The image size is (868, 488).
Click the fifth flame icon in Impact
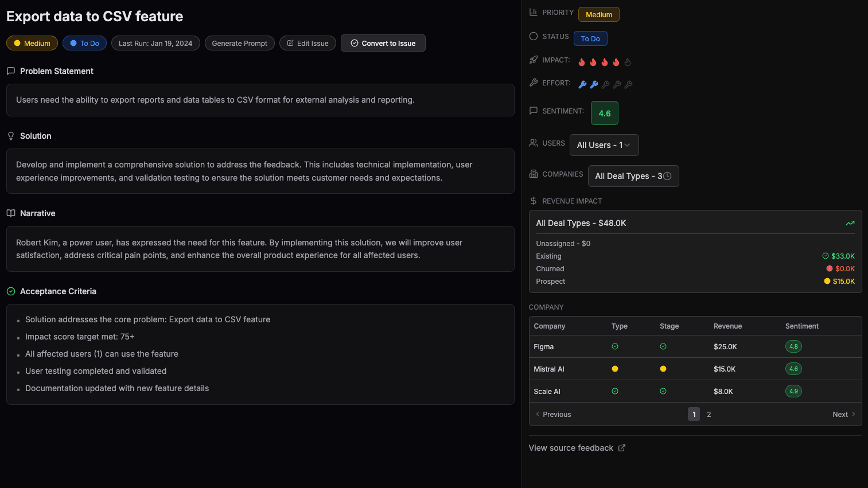[x=628, y=62]
